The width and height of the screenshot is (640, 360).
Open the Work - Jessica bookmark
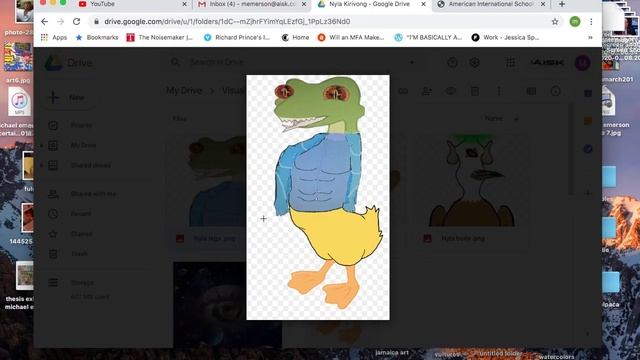[505, 37]
